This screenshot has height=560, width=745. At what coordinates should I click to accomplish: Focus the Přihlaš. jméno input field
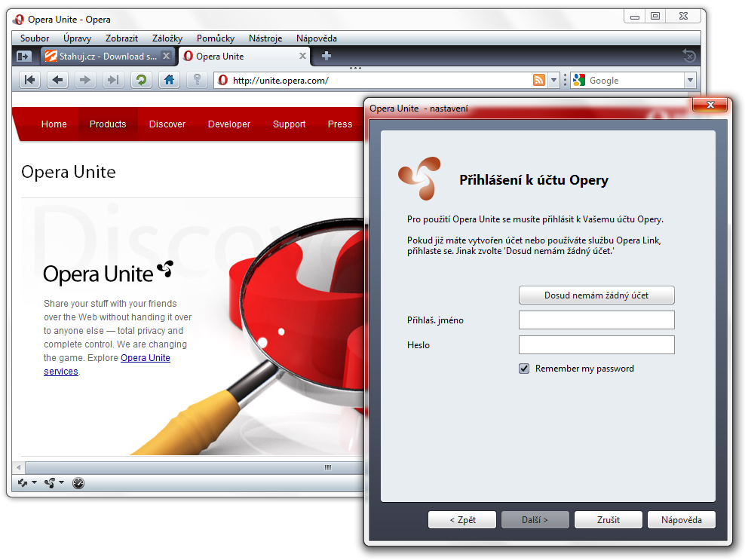(596, 320)
